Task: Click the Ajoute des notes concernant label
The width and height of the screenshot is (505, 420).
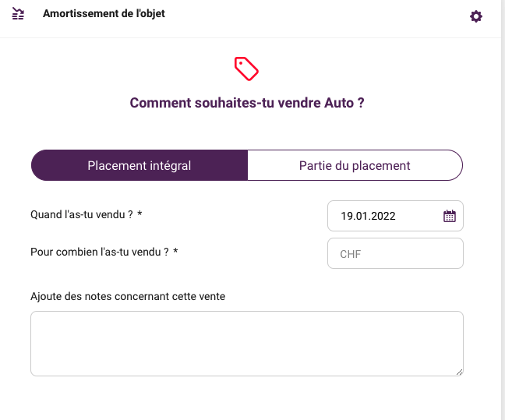Action: [x=128, y=296]
